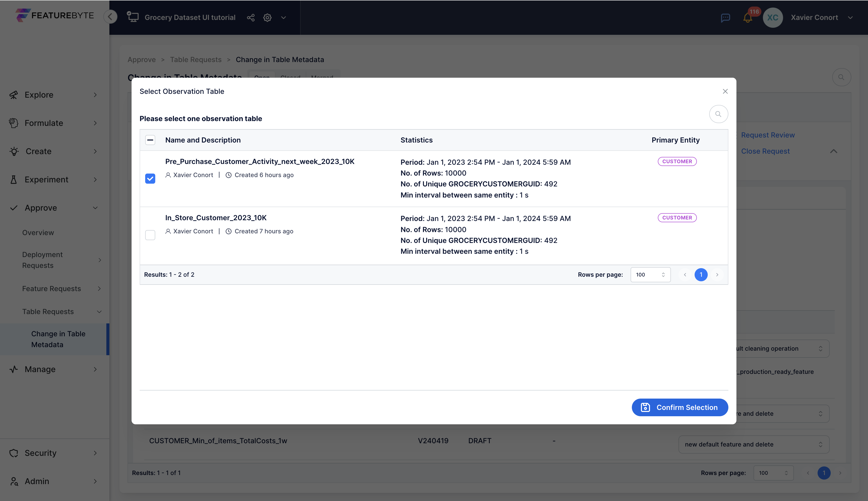
Task: Collapse the chevron beside Close Request
Action: click(833, 151)
